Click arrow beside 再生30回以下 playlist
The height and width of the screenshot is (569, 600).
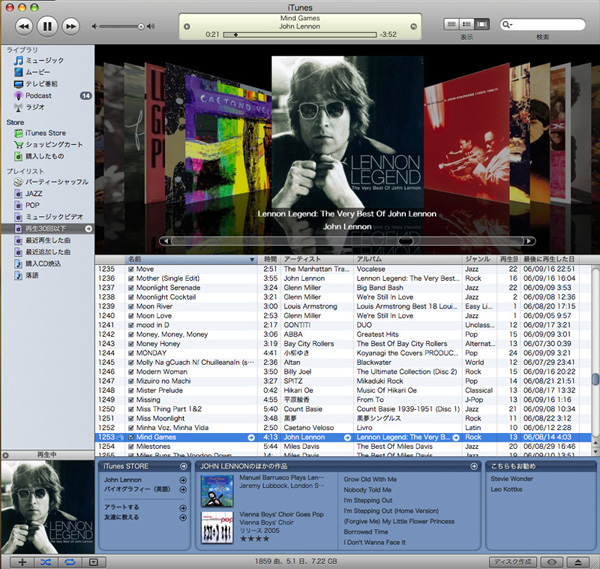pos(88,229)
